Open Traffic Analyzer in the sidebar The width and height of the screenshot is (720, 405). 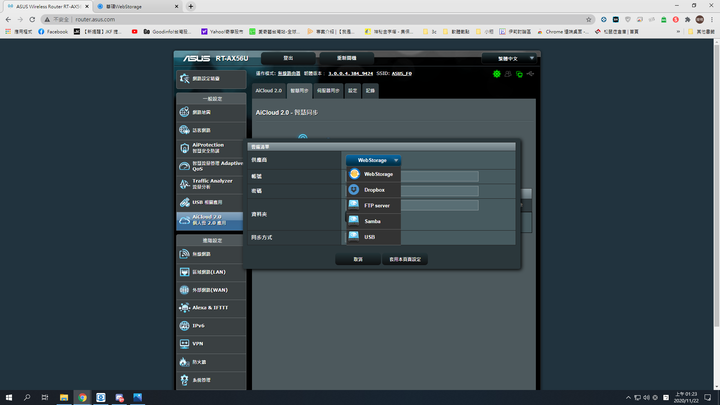pyautogui.click(x=211, y=184)
